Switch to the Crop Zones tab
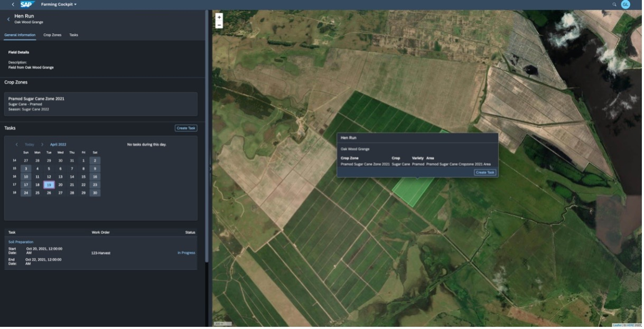644x329 pixels. [52, 35]
